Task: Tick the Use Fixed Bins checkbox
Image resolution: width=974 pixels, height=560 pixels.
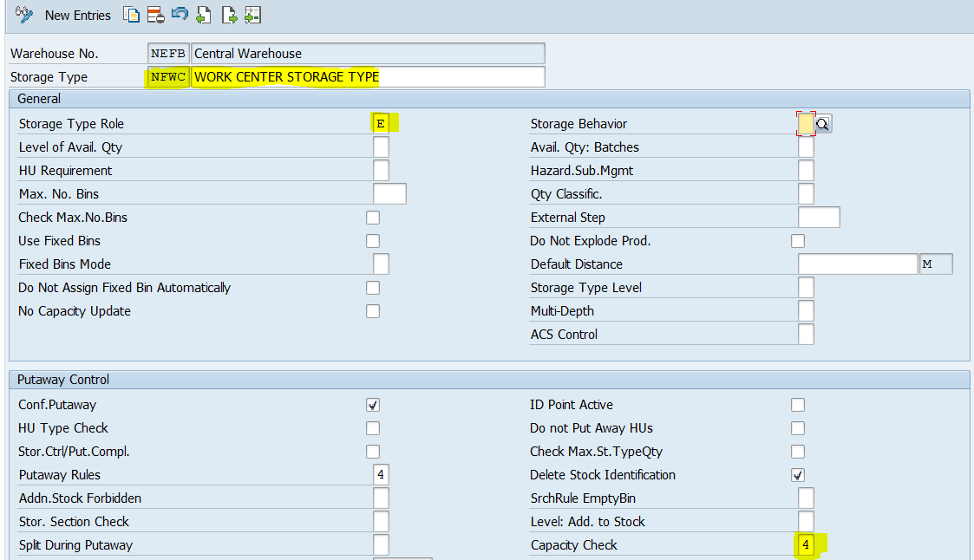Action: click(x=373, y=241)
